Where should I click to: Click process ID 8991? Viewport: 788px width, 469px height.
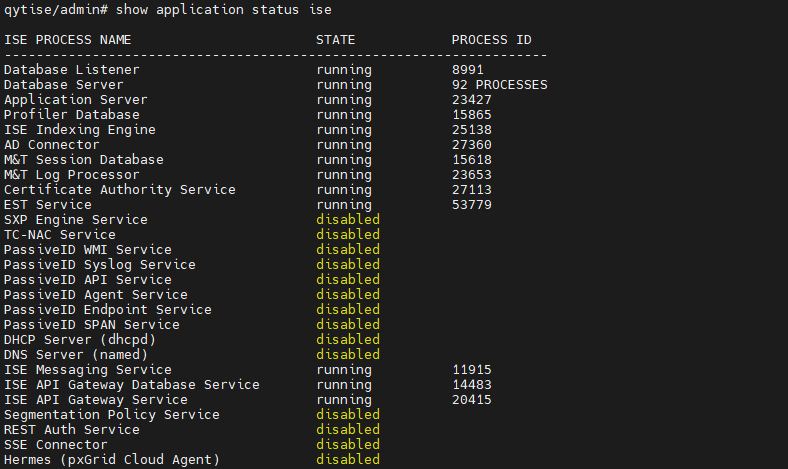tap(468, 70)
